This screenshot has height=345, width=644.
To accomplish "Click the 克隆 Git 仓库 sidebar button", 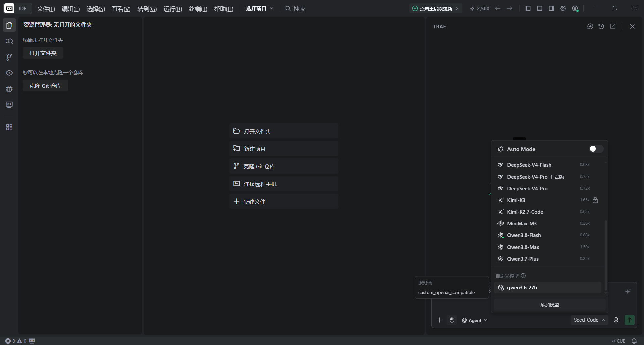I will point(45,86).
